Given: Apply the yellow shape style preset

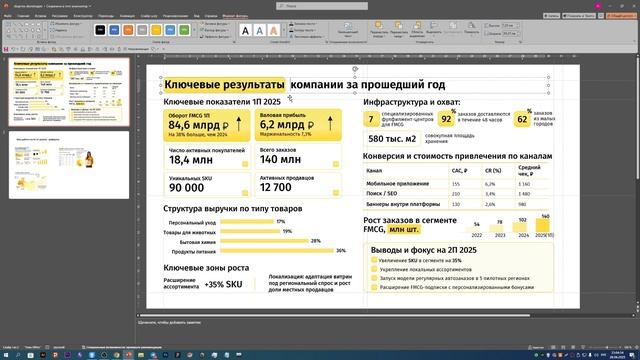Looking at the screenshot, I should click(156, 30).
